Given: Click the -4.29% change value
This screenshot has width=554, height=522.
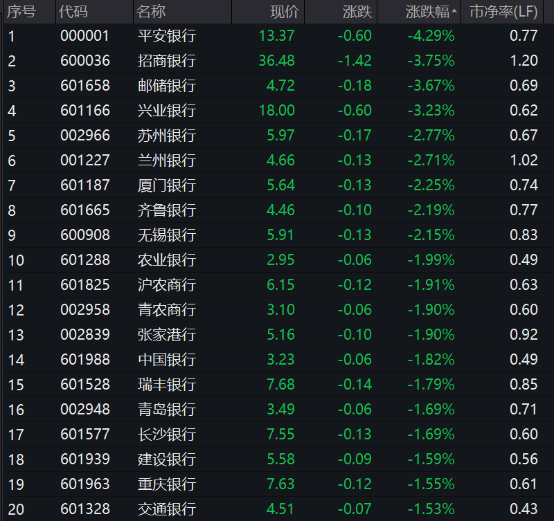Looking at the screenshot, I should 431,36.
